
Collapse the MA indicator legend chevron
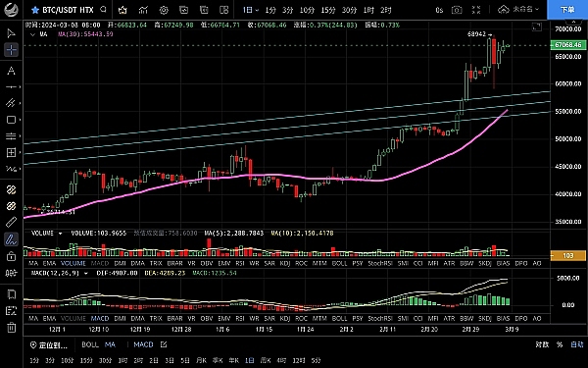click(32, 34)
